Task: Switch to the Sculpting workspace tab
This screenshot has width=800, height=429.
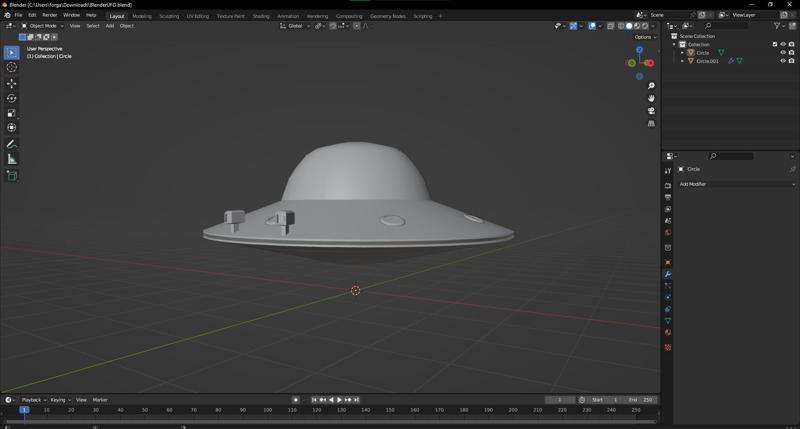Action: [x=169, y=16]
